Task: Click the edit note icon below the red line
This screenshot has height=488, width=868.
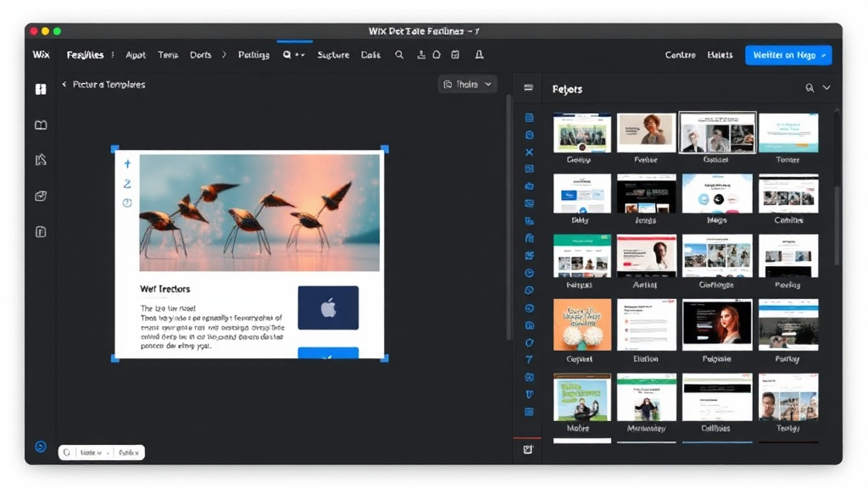Action: coord(528,449)
